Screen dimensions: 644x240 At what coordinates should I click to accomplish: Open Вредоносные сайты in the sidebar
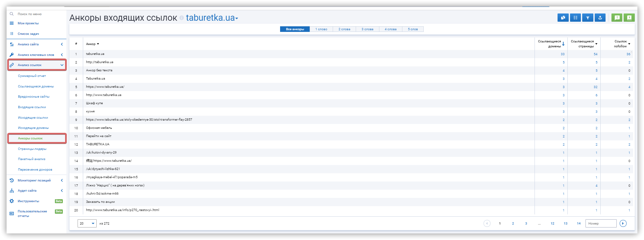coord(34,97)
